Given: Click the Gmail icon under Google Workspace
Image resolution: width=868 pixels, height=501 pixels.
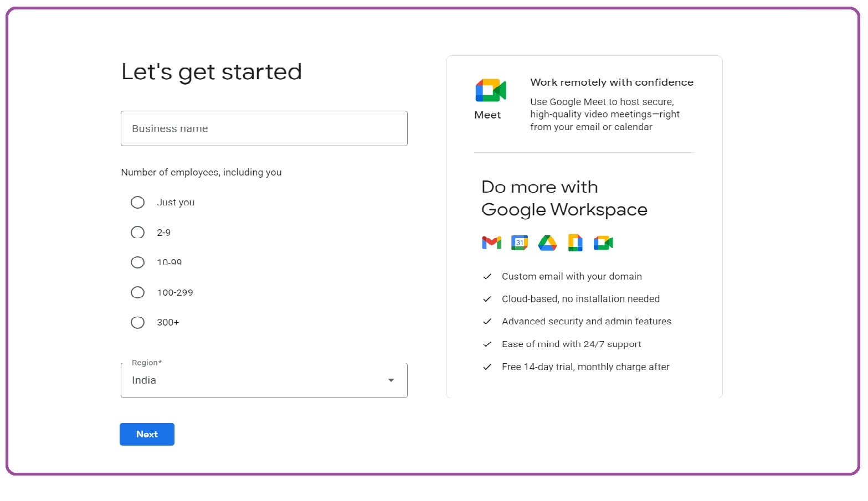Looking at the screenshot, I should (x=491, y=242).
